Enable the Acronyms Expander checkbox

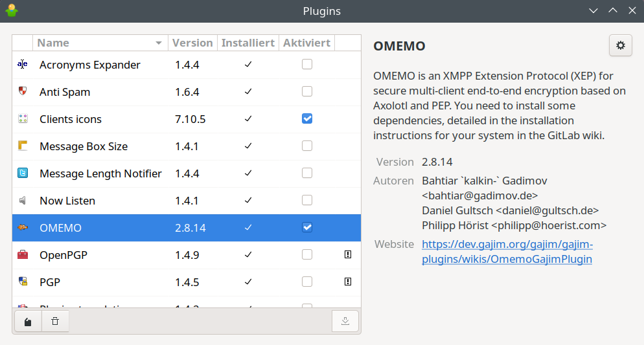(307, 65)
